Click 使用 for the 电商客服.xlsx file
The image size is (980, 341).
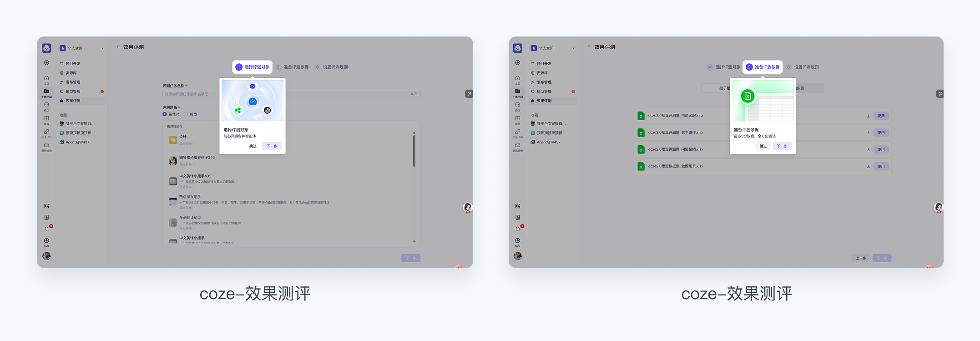click(881, 116)
